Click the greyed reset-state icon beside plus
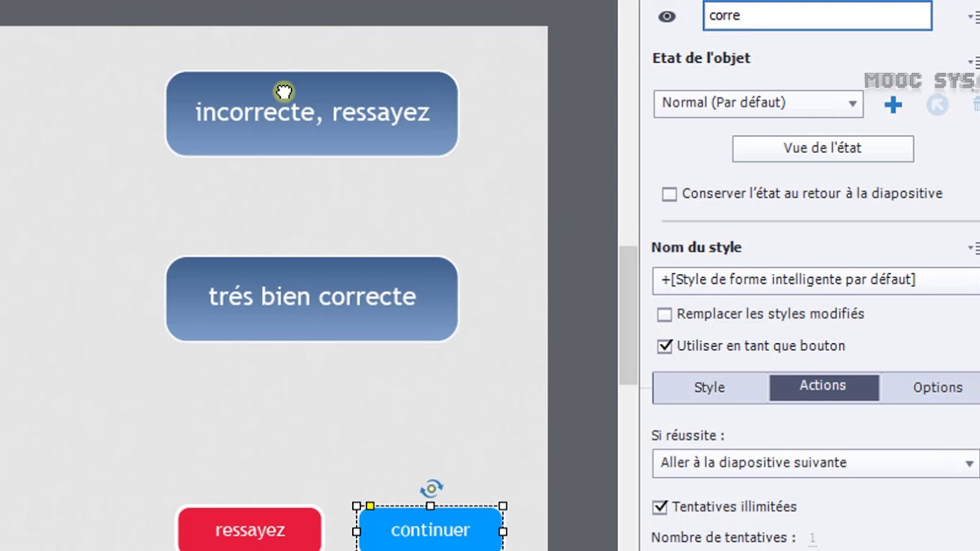The height and width of the screenshot is (551, 980). 937,105
